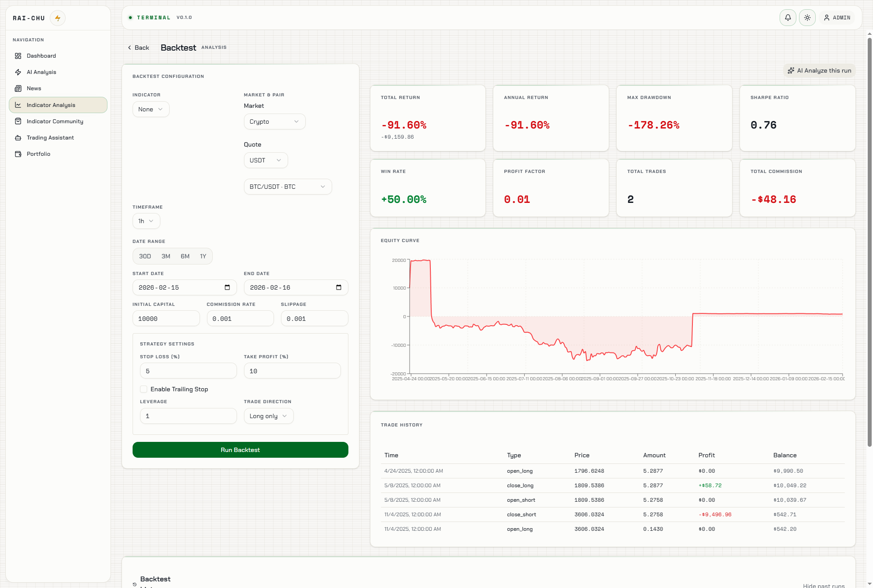Open the Quote dropdown showing USDT
Viewport: 873px width, 588px height.
(266, 160)
